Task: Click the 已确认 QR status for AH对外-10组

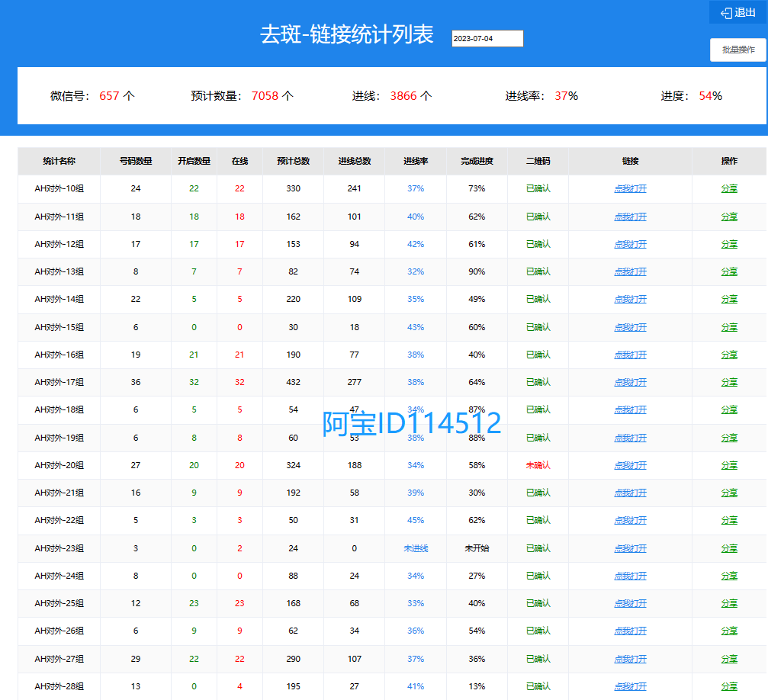Action: (538, 188)
